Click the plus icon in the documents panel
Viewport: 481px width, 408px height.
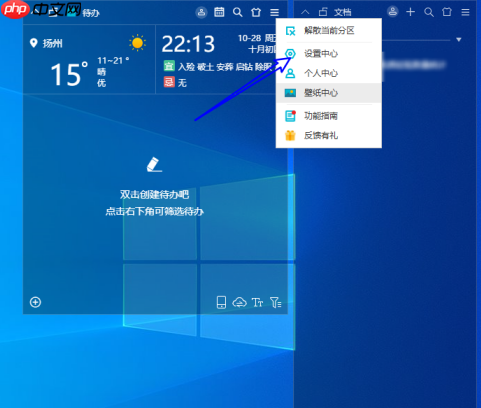click(410, 12)
